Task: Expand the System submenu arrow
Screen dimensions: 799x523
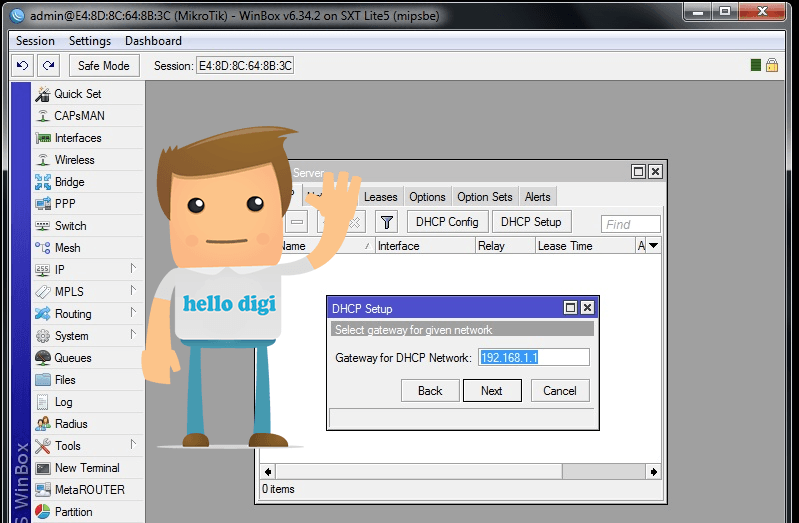Action: [x=133, y=334]
